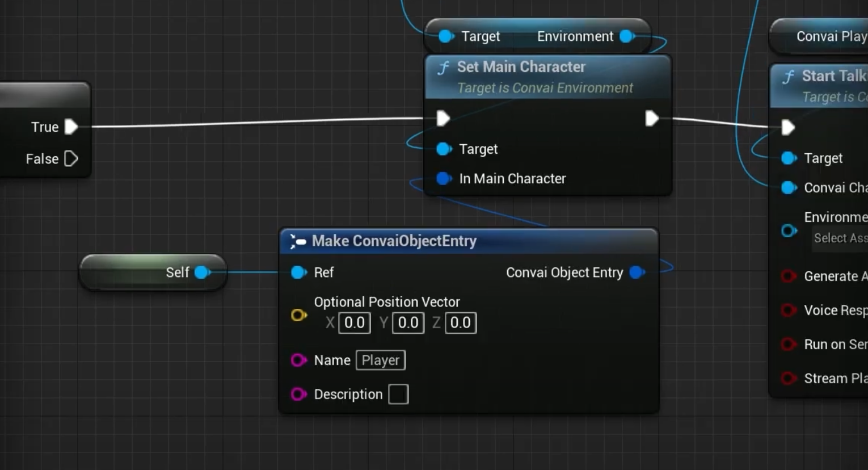The height and width of the screenshot is (470, 868).
Task: Select the Set Main Character node title
Action: 521,67
